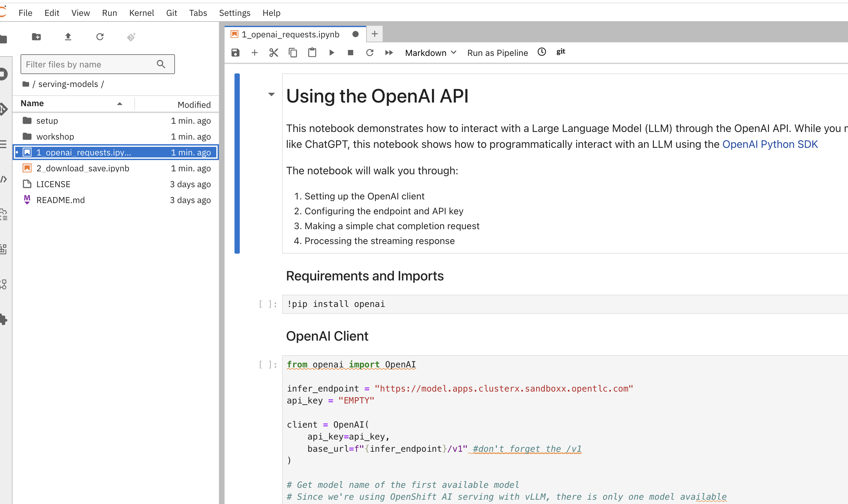Collapse the Using the OpenAI API heading
Image resolution: width=848 pixels, height=504 pixels.
click(271, 94)
